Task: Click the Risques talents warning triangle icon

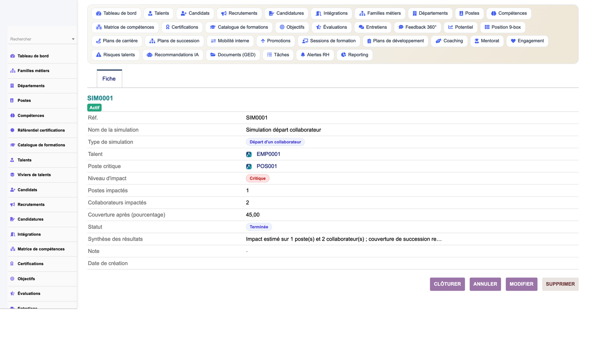Action: [x=99, y=55]
